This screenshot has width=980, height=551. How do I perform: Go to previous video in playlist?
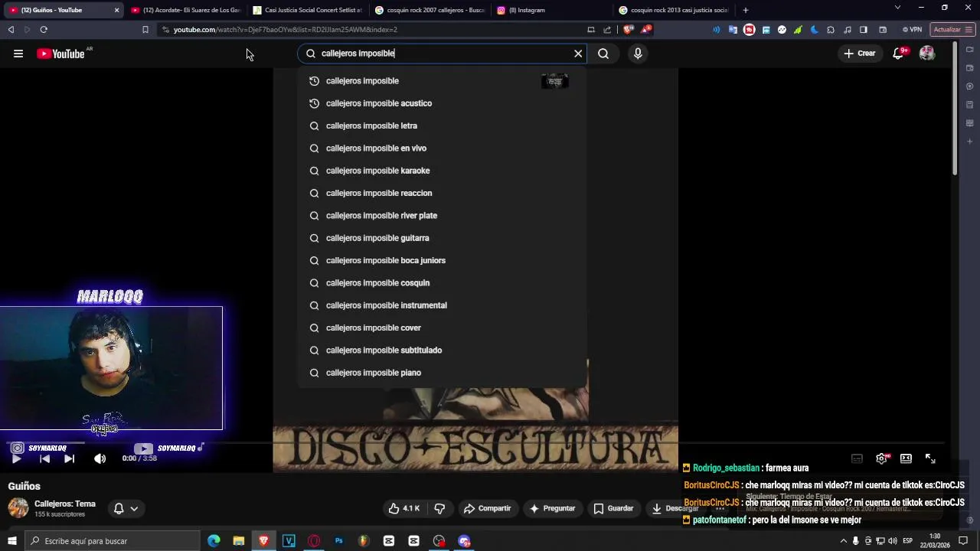44,458
